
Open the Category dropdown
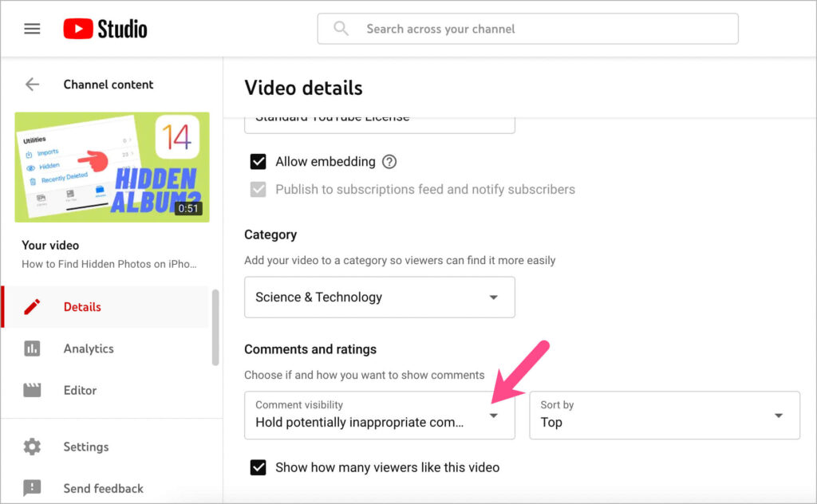tap(379, 297)
